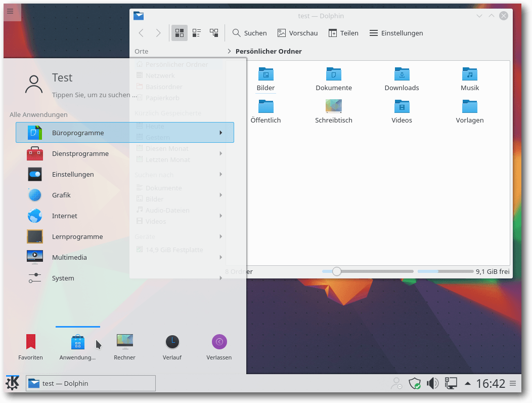Switch to the Rechner tab

[x=124, y=347]
